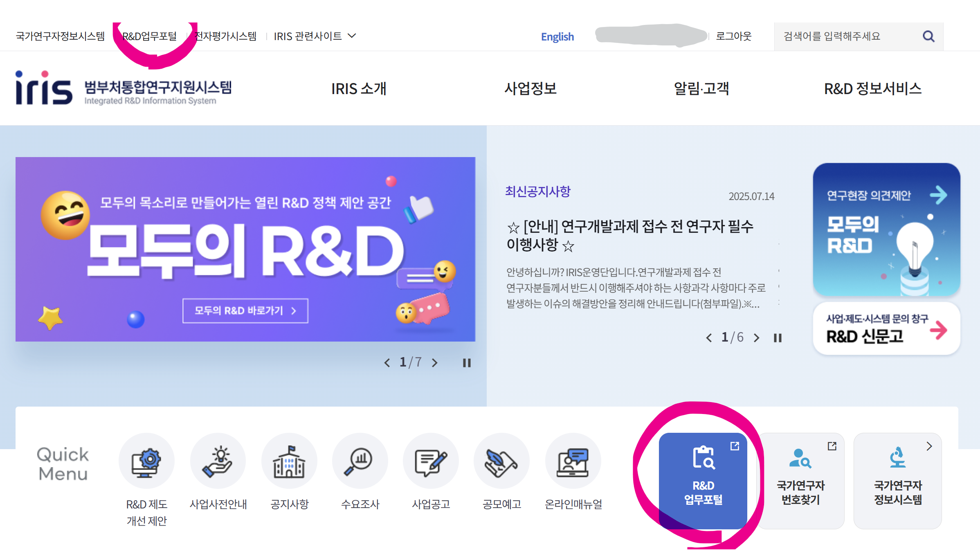Open the R&D 정보서비스 menu
Viewport: 980px width, 560px height.
[872, 89]
